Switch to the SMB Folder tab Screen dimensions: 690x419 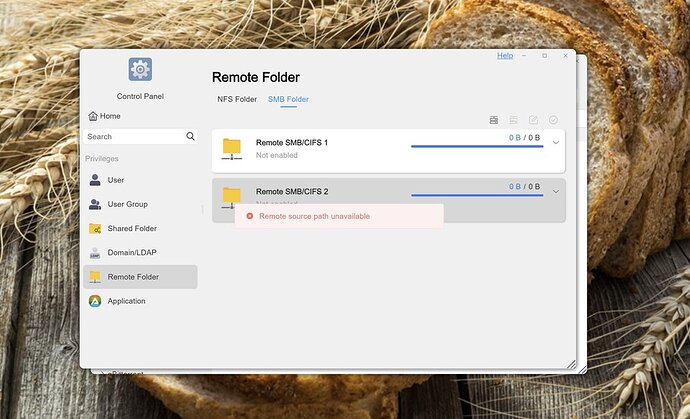tap(288, 99)
